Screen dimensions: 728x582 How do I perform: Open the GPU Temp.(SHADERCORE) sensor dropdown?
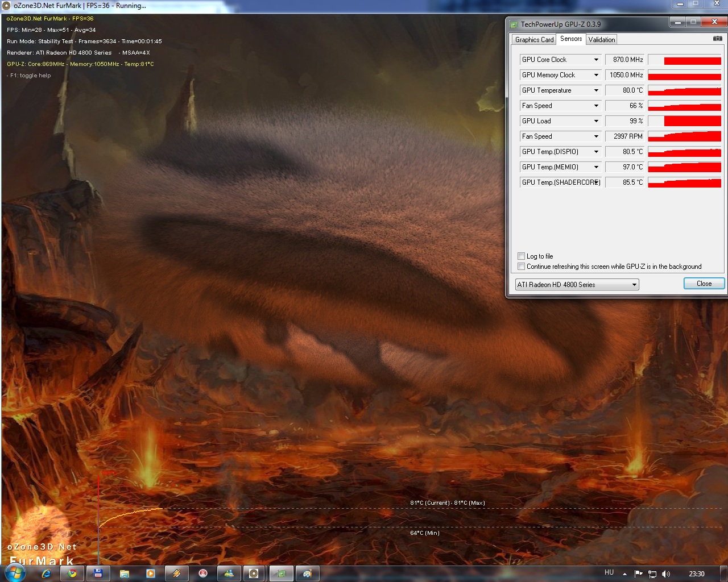coord(596,182)
